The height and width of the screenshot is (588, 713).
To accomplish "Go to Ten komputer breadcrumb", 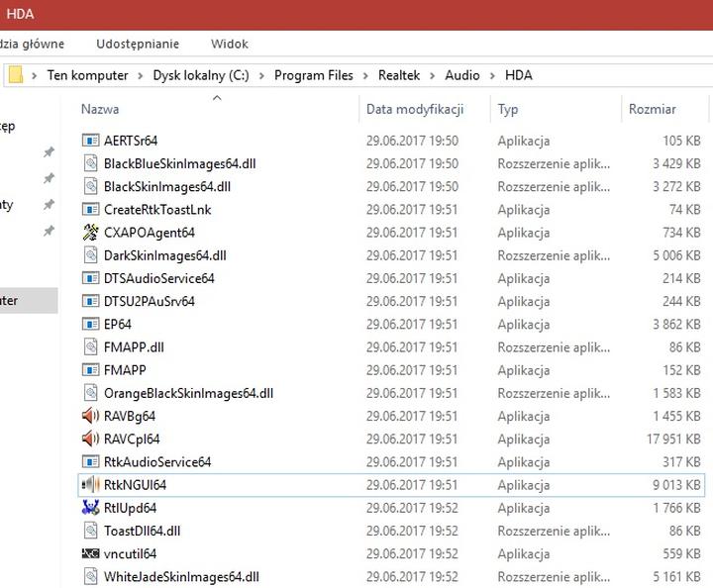I will pyautogui.click(x=87, y=75).
